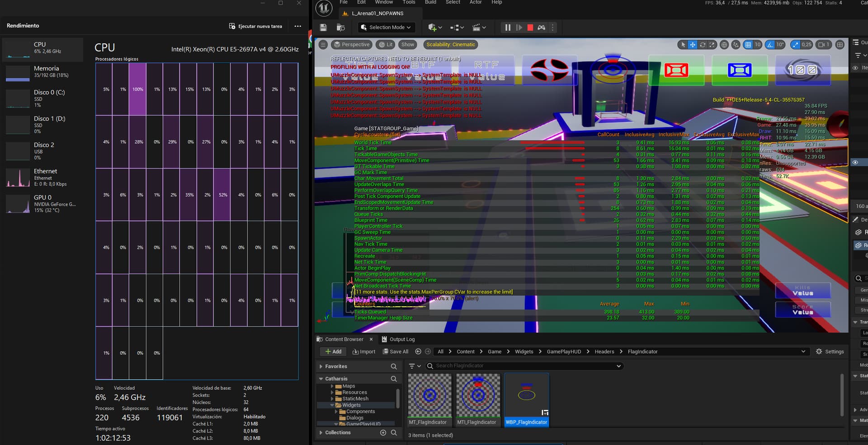Expand the Collections section
Screen dimensions: 868x445
(321, 433)
